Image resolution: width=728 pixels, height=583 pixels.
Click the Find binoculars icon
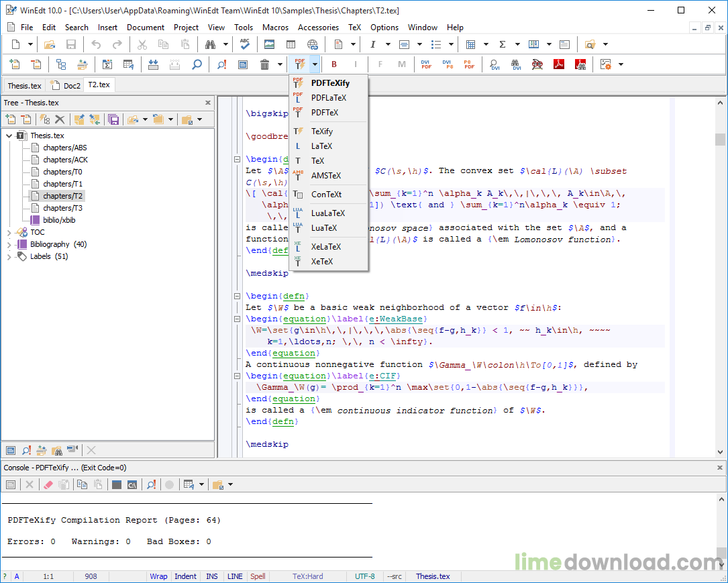tap(210, 44)
